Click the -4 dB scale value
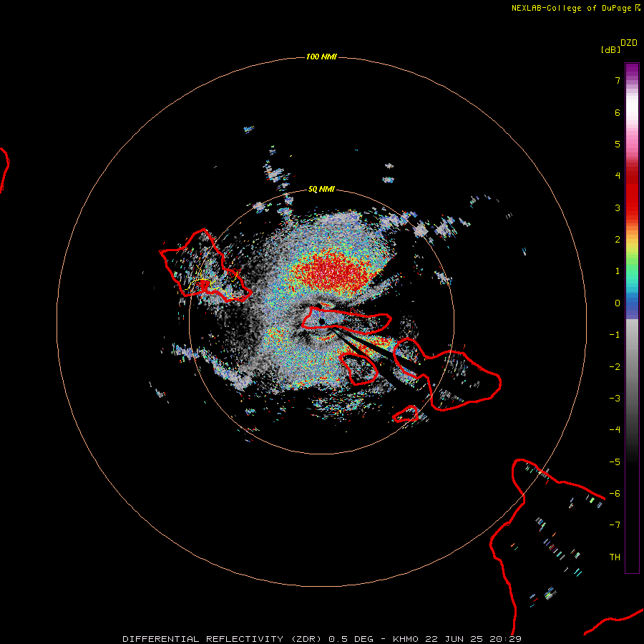 pos(615,429)
